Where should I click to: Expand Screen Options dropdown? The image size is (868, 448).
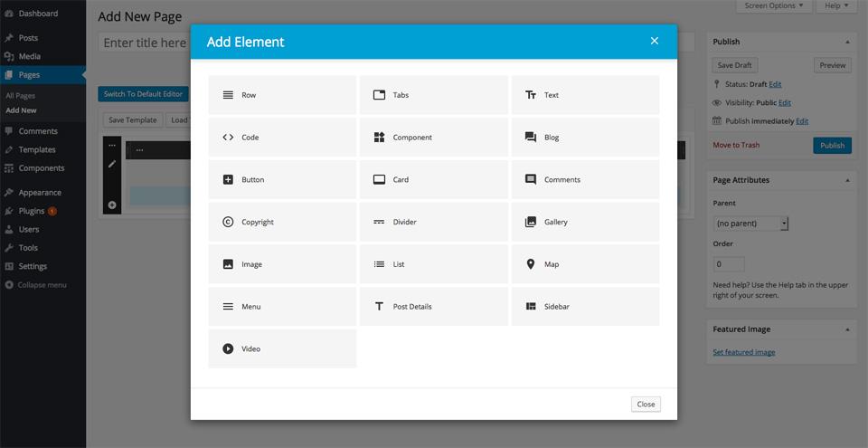point(773,5)
